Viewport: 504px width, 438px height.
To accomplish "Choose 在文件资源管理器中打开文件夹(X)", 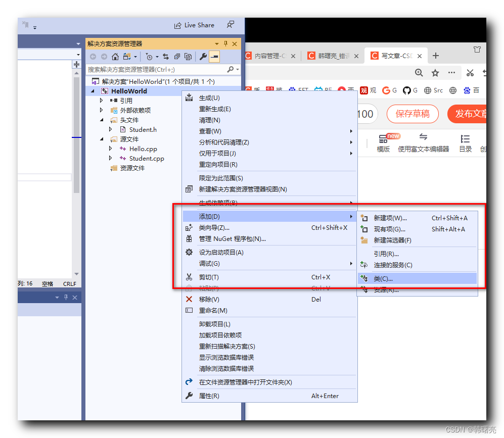I will [x=269, y=382].
